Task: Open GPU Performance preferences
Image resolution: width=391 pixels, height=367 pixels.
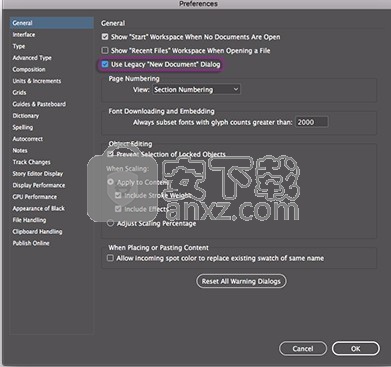Action: click(35, 197)
